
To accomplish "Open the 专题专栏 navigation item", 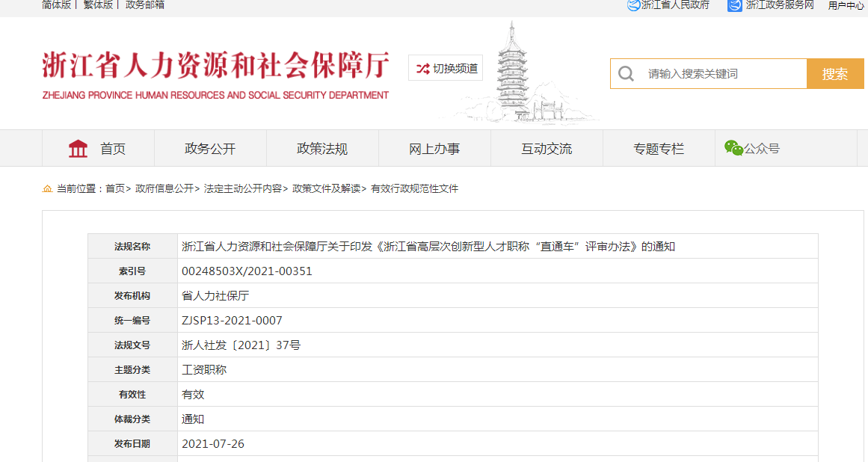I will click(659, 149).
